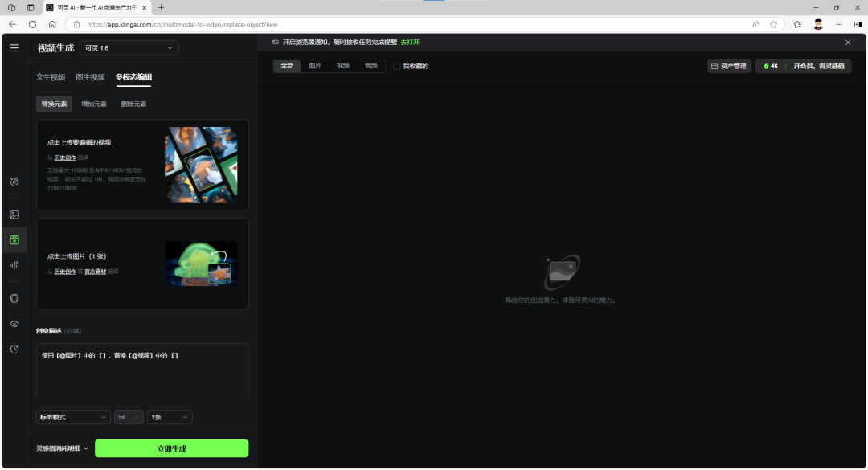Click the browser refresh icon

[x=33, y=24]
